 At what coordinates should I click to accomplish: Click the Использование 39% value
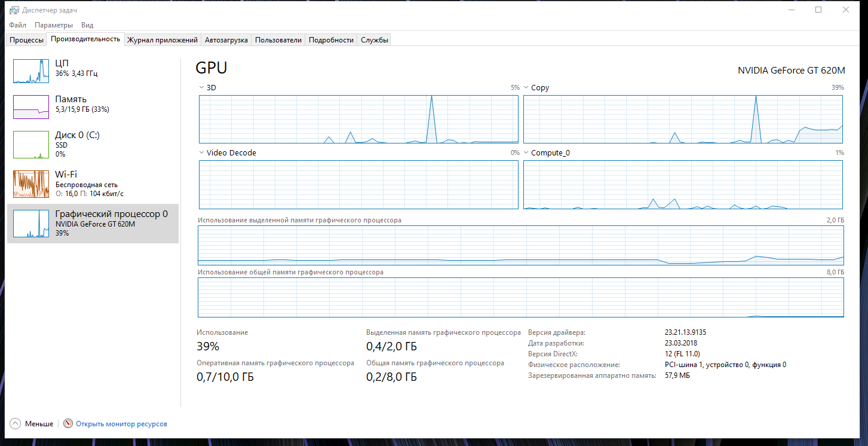point(208,346)
